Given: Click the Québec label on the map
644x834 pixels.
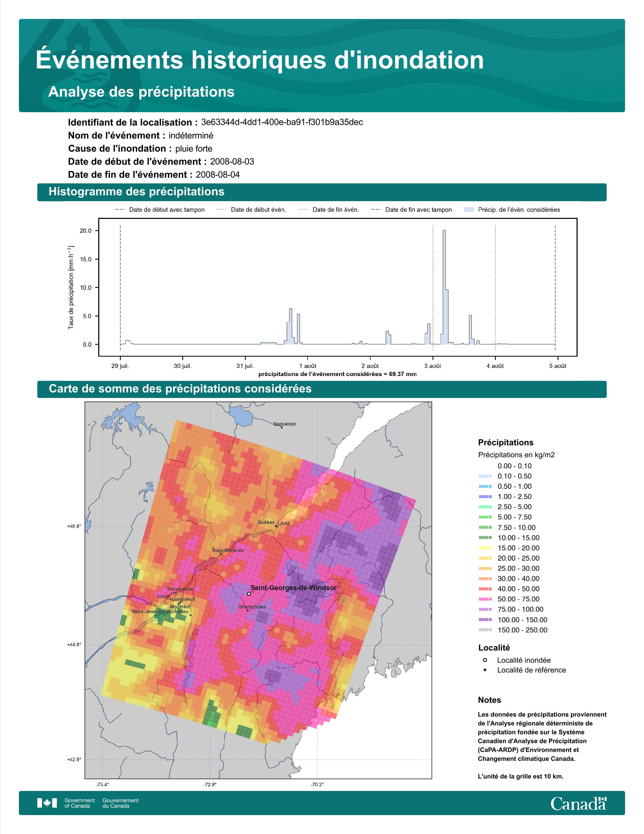Looking at the screenshot, I should [266, 522].
